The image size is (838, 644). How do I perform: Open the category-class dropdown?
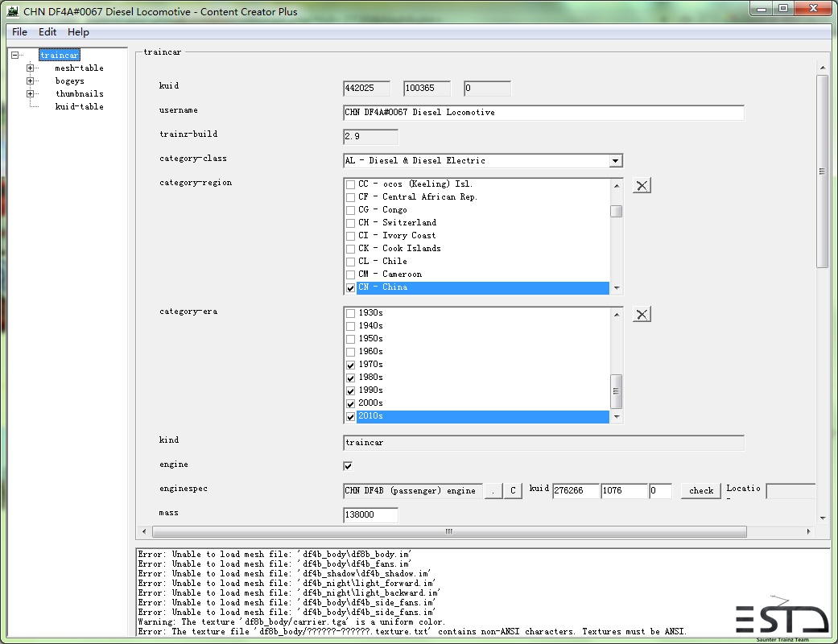pos(616,161)
